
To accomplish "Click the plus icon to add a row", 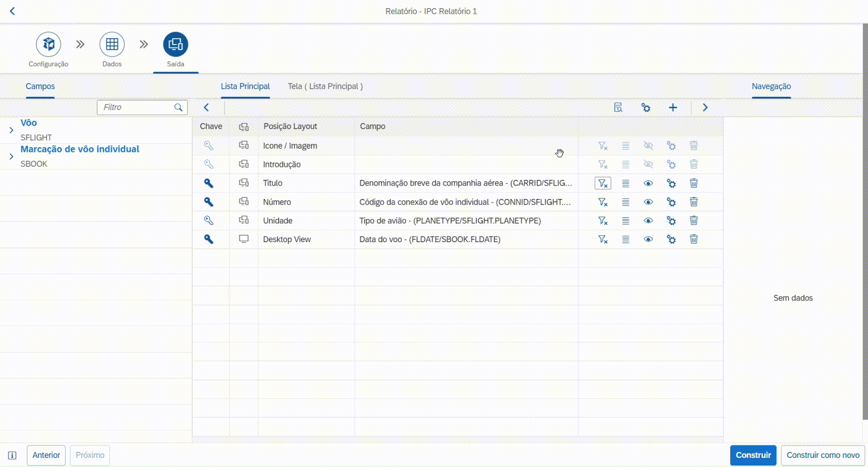I will [x=673, y=107].
